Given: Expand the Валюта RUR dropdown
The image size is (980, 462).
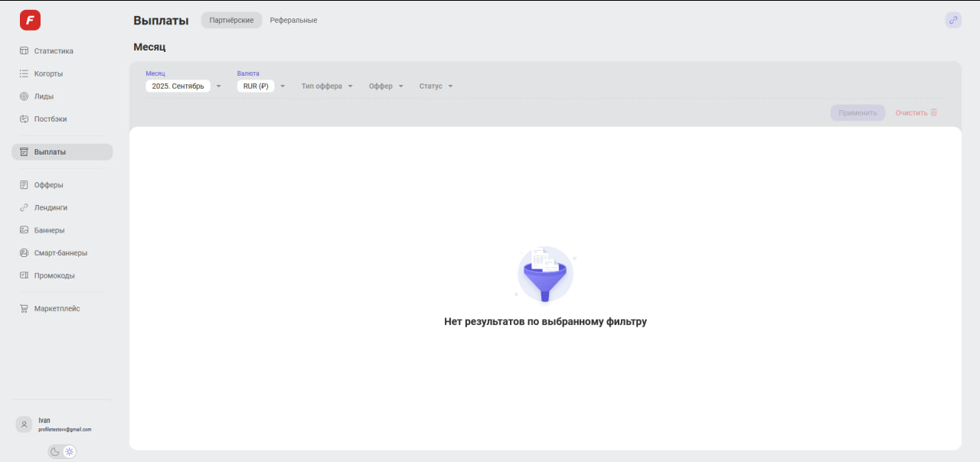Looking at the screenshot, I should point(260,86).
